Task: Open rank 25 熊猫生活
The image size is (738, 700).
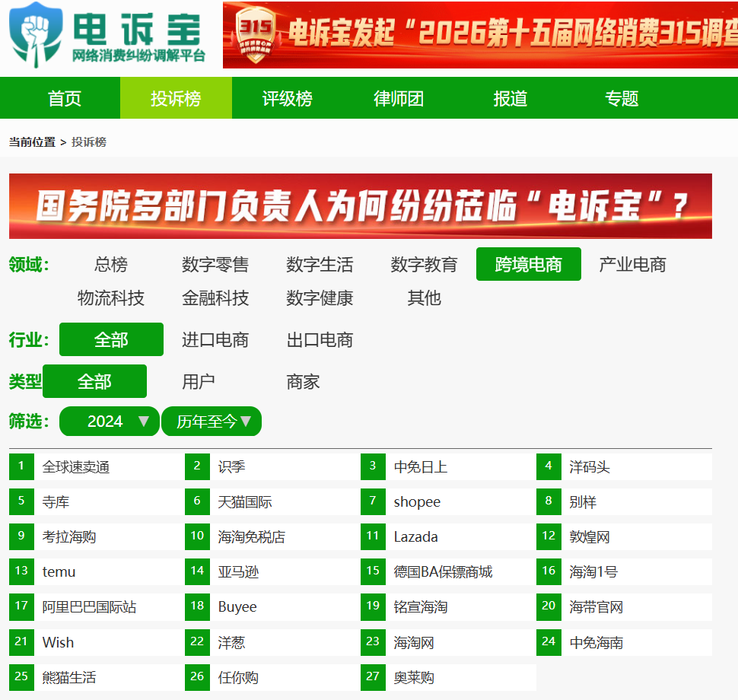Action: click(x=97, y=678)
